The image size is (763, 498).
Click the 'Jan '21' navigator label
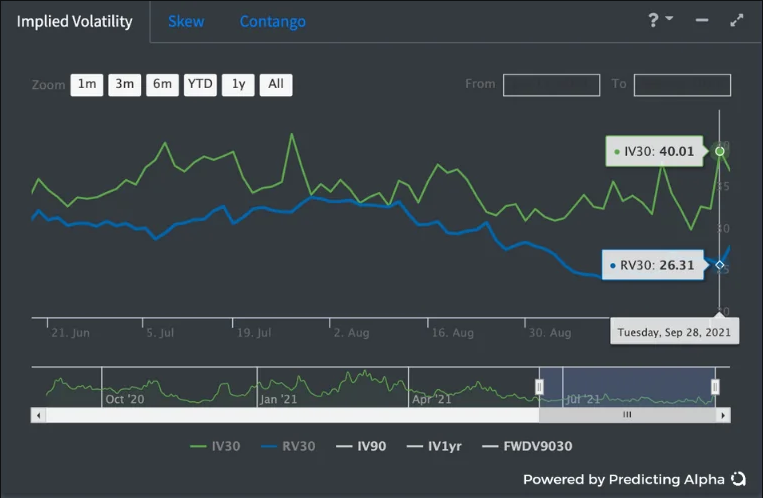point(278,399)
